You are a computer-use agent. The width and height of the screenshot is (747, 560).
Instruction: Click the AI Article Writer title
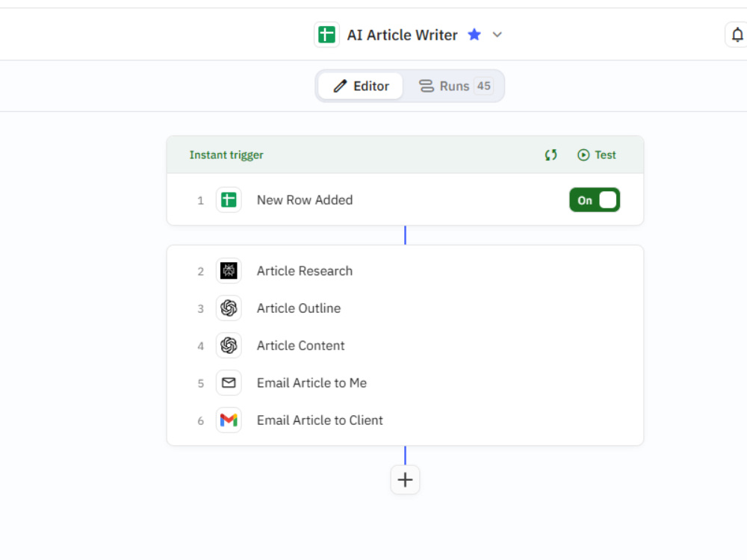pos(402,35)
